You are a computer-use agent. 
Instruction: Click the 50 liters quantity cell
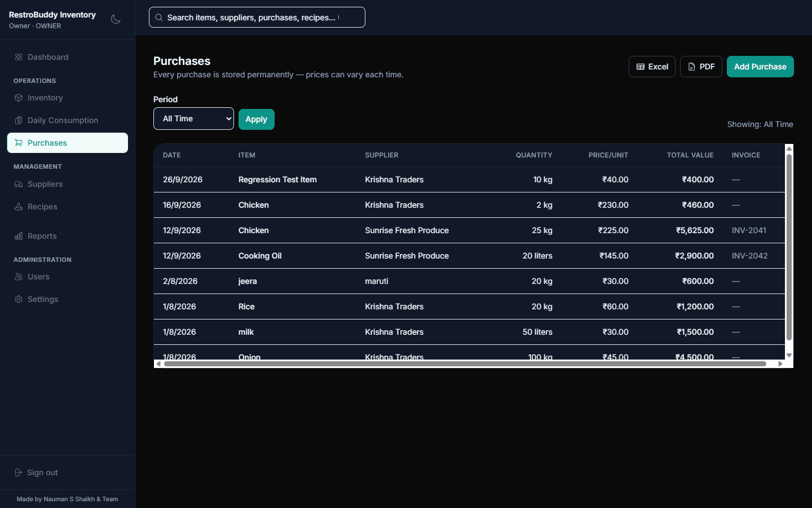pyautogui.click(x=537, y=332)
